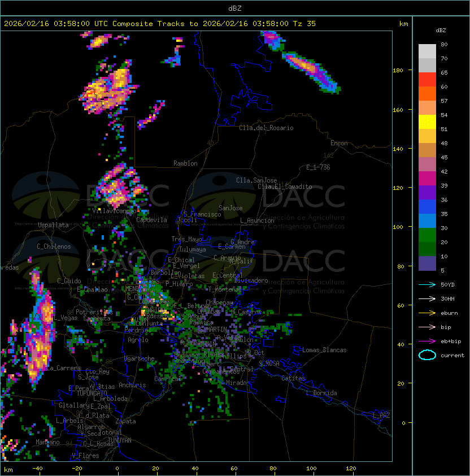The height and width of the screenshot is (476, 470).
Task: Click the 'L_Dormida' map label
Action: pyautogui.click(x=321, y=393)
